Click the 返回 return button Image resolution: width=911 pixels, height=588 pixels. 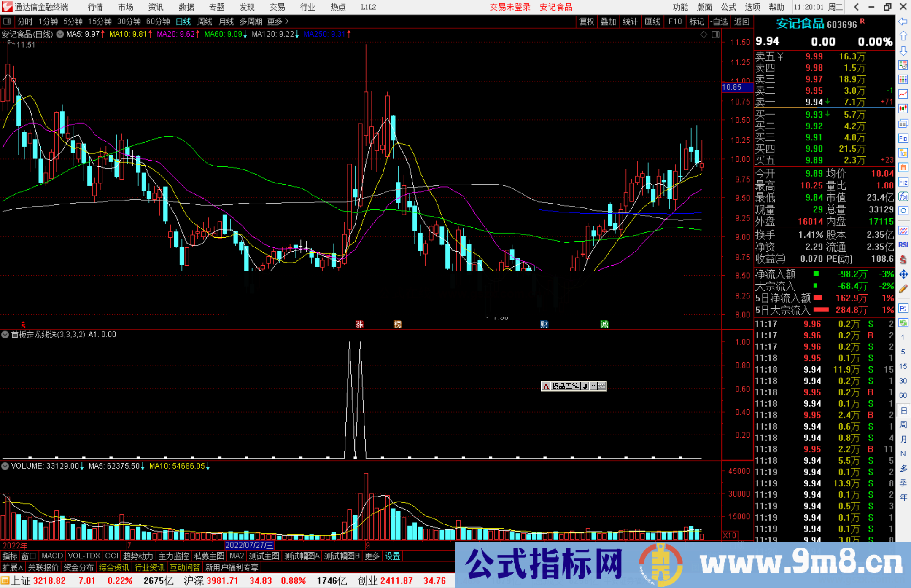[741, 21]
